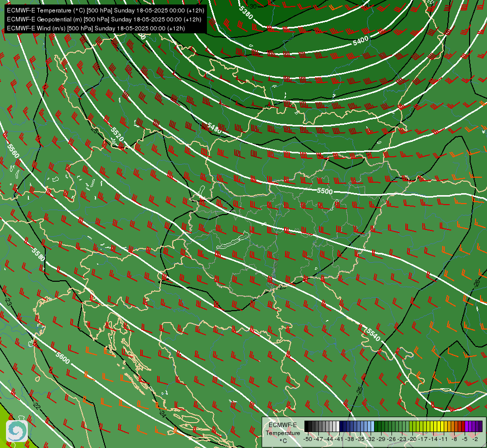The image size is (487, 448).
Task: Pick the light blue -32 legend swatch
Action: pos(373,426)
